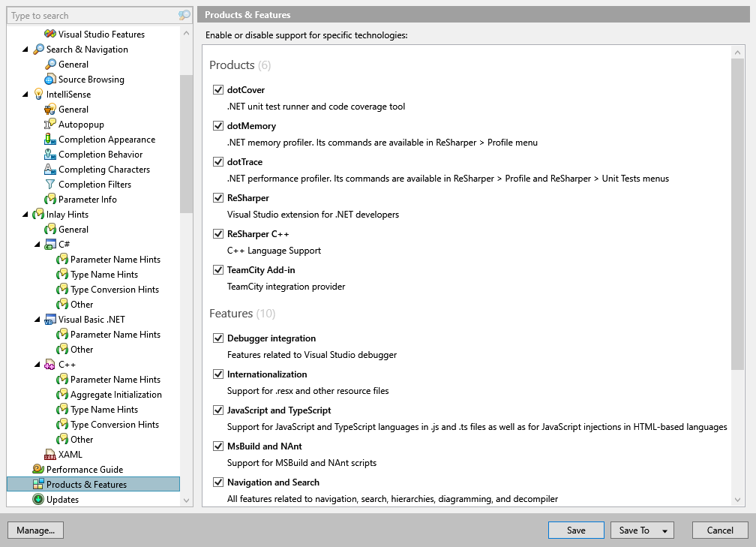
Task: Click the Manage... button
Action: tap(36, 530)
